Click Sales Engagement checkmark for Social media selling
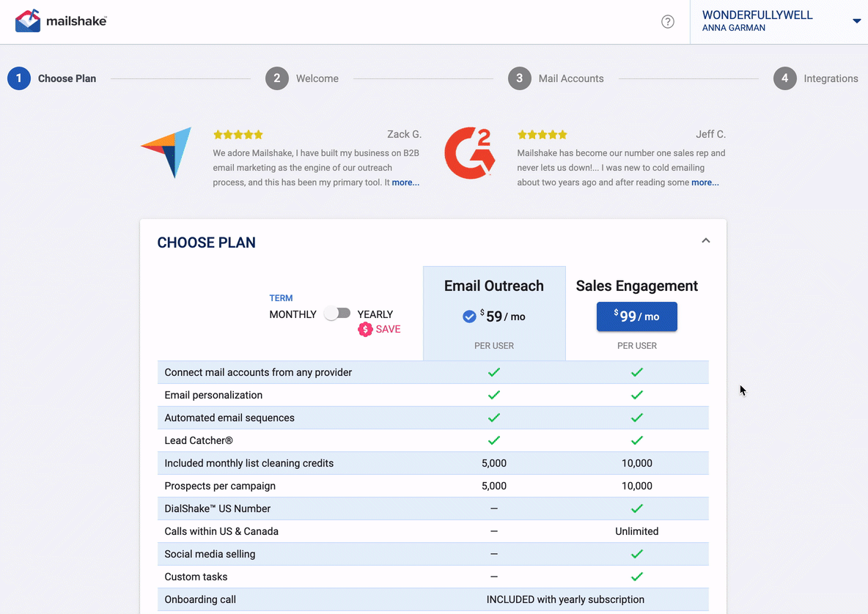 [x=636, y=554]
